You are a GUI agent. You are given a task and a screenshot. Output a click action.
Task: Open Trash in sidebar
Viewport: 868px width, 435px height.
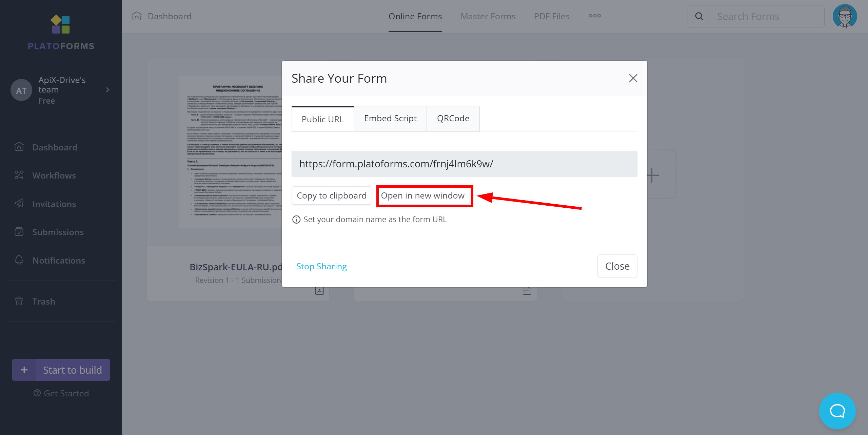click(44, 301)
